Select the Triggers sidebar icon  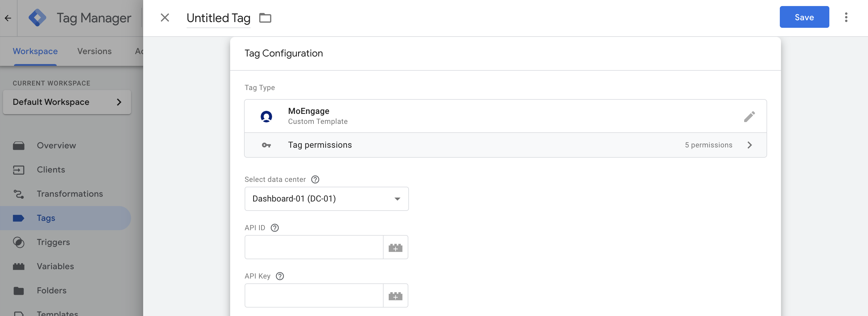[18, 242]
